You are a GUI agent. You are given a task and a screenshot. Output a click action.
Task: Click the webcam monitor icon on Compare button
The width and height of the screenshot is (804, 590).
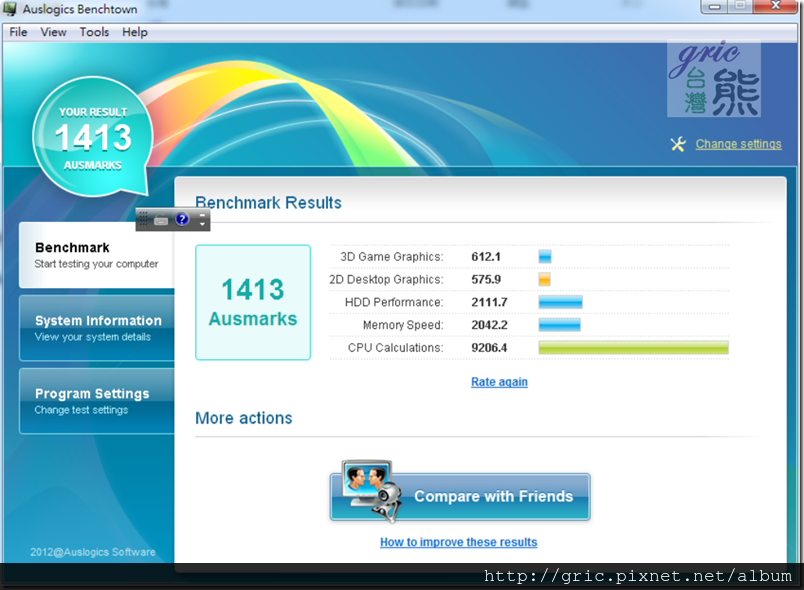click(x=372, y=491)
